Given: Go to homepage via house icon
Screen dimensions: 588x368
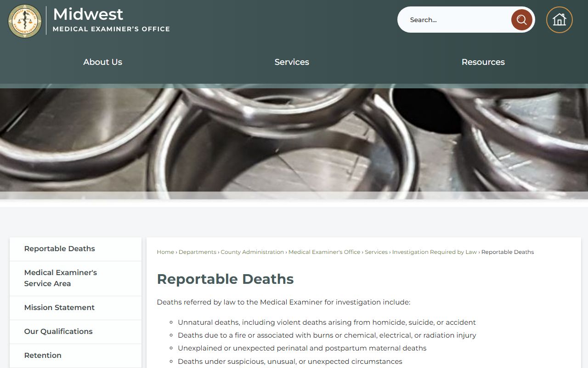Looking at the screenshot, I should pos(559,20).
